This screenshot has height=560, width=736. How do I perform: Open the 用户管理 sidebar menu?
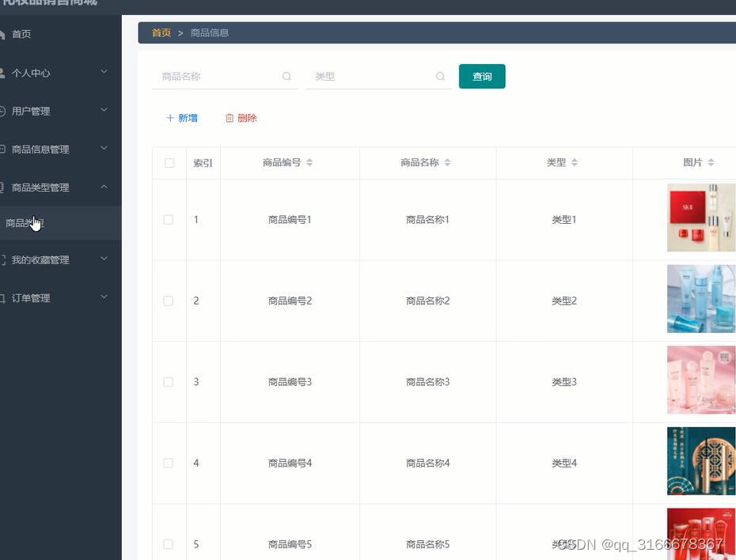[x=61, y=112]
